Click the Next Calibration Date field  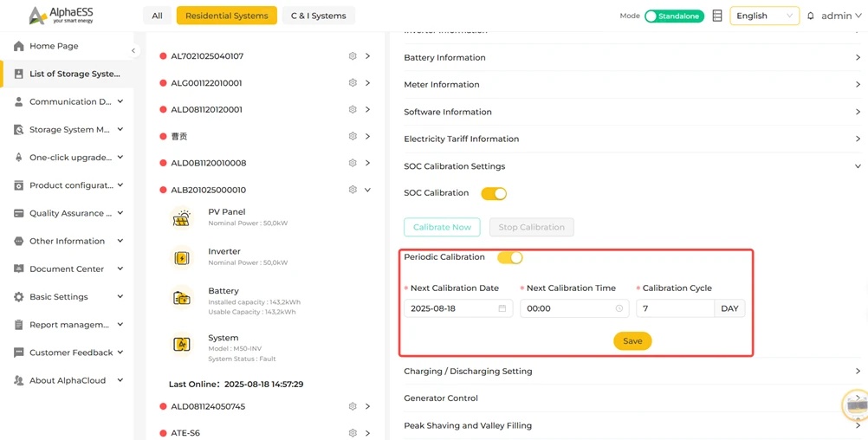coord(458,308)
